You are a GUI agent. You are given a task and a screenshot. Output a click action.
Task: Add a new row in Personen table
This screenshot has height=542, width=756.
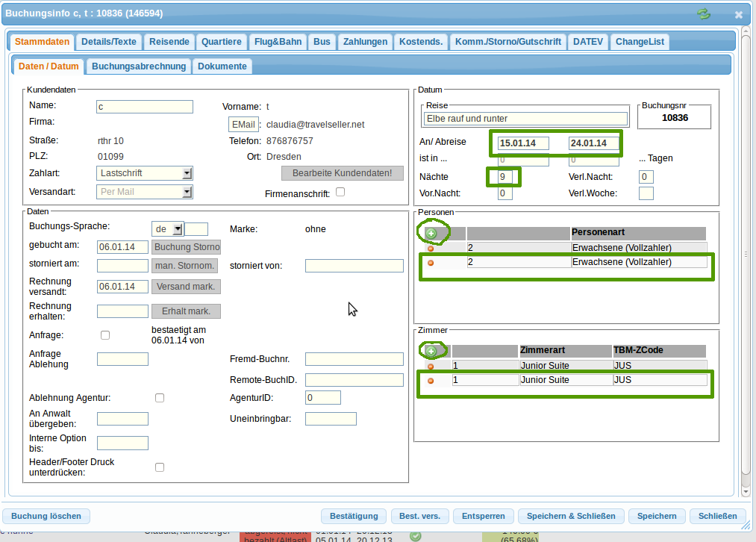click(x=431, y=234)
